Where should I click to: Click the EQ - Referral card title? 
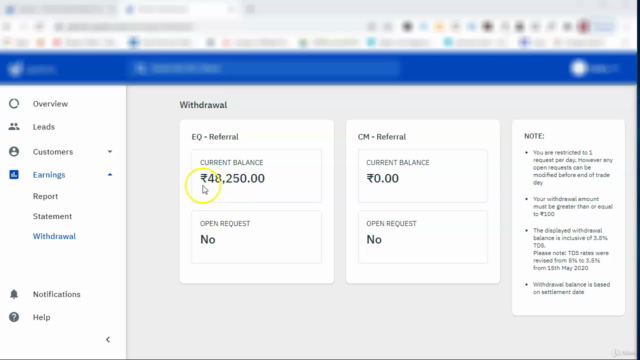[x=215, y=137]
